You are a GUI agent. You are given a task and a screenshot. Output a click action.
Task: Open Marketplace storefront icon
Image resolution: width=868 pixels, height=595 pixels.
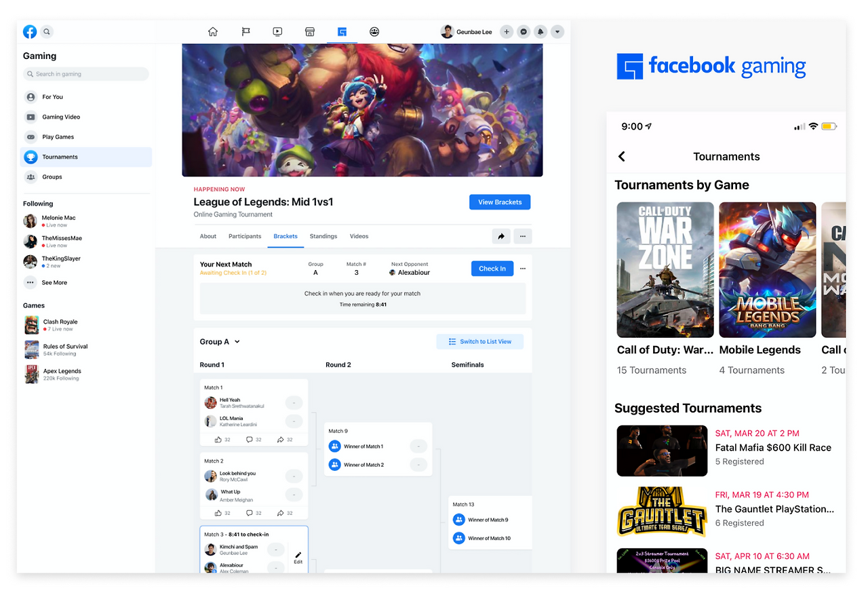310,32
